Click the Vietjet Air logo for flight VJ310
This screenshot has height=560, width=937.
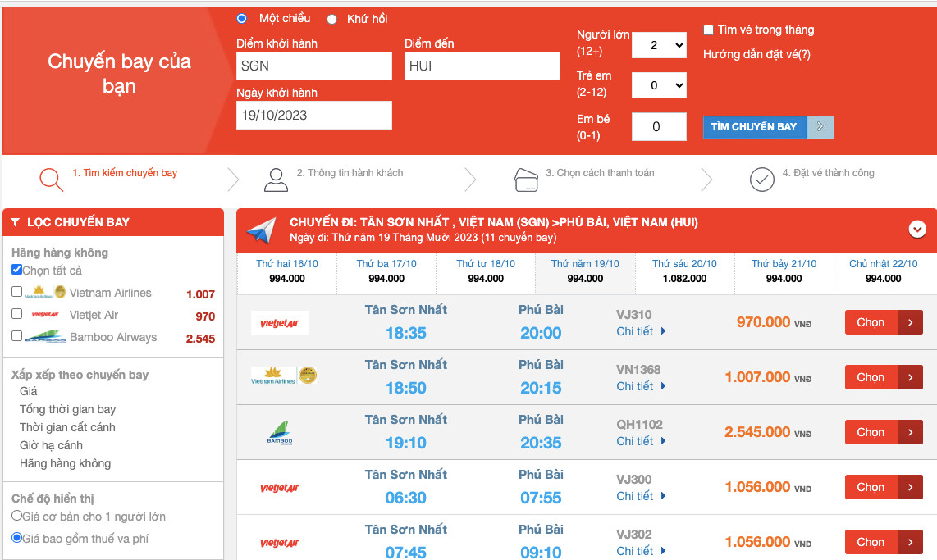tap(279, 323)
